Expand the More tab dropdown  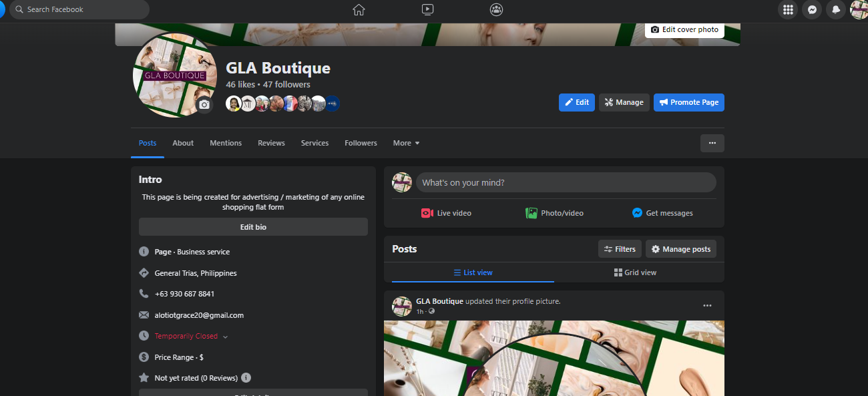click(x=406, y=143)
